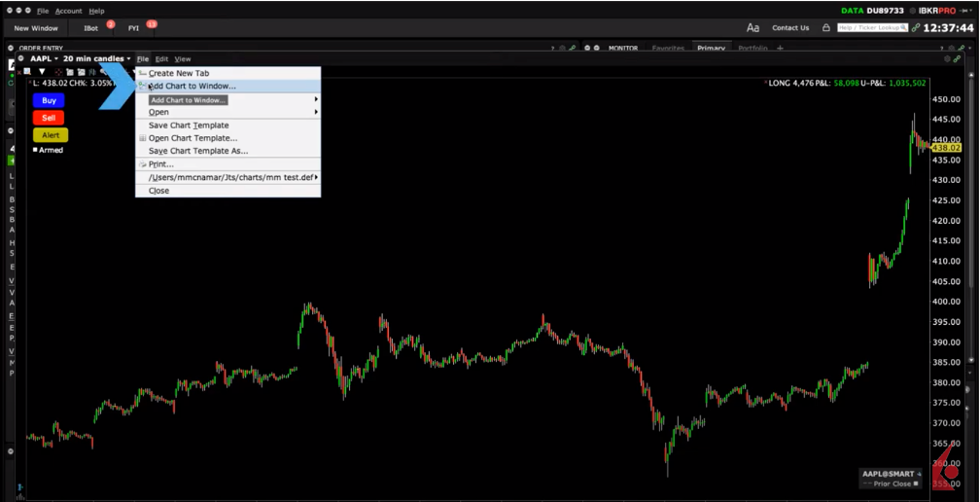Click the padlock icon beside Contact Us

pos(826,28)
